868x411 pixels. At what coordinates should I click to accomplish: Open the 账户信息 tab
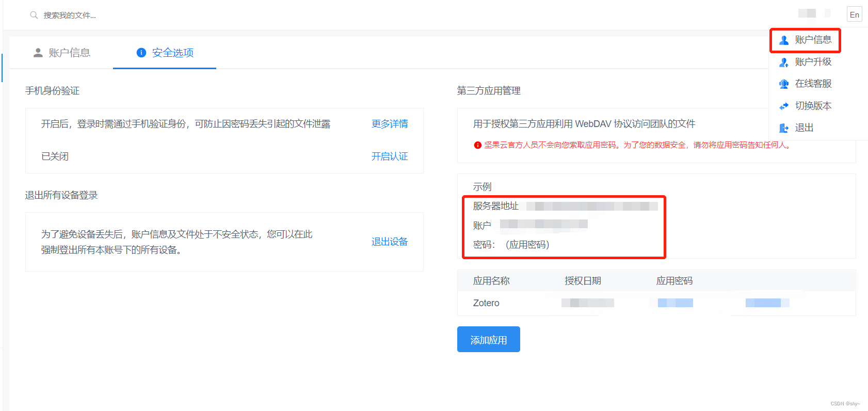(61, 53)
